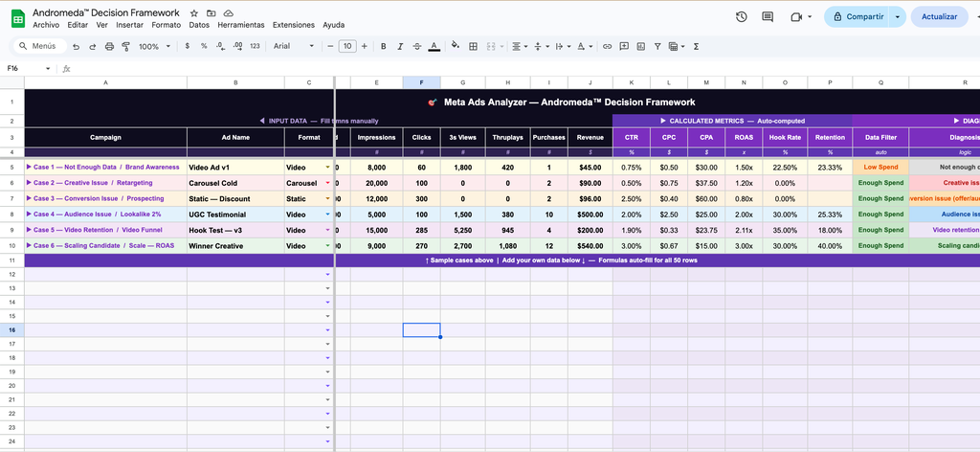
Task: Apply currency format with the $ button
Action: pyautogui.click(x=188, y=46)
